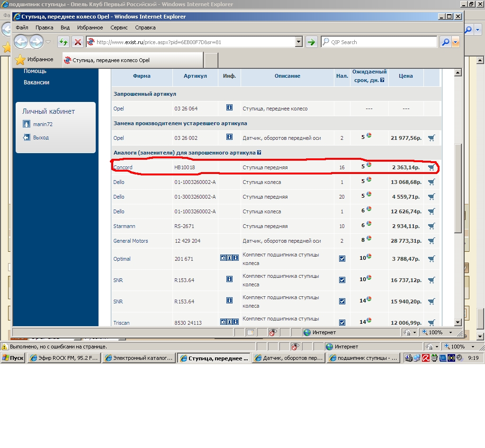The image size is (485, 448).
Task: Open zoom 100% dropdown in background window status bar
Action: pos(473,347)
